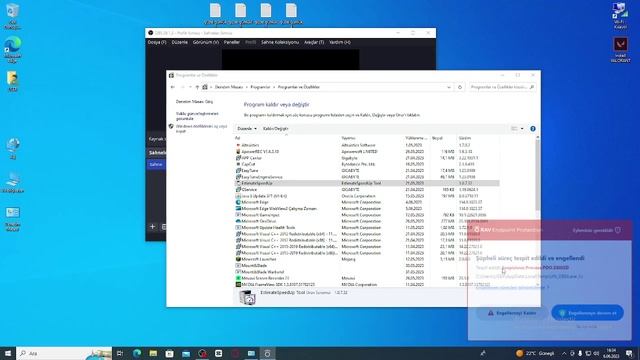Image resolution: width=640 pixels, height=360 pixels.
Task: Click Engellemeyi Kaldır in antivirus popup
Action: tap(512, 313)
